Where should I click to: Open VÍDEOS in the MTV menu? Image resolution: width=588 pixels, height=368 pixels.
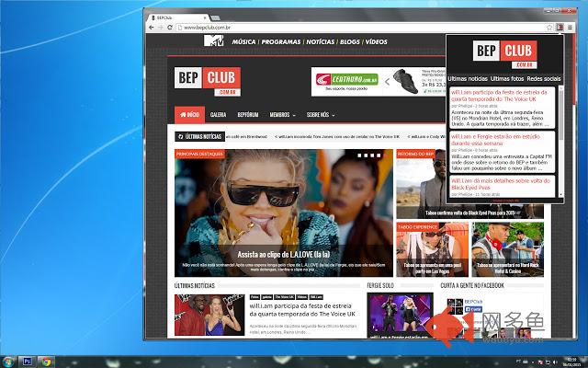(x=376, y=41)
